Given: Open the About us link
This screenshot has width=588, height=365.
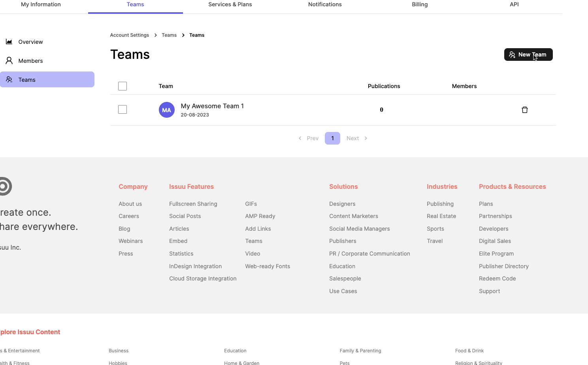Looking at the screenshot, I should (130, 203).
